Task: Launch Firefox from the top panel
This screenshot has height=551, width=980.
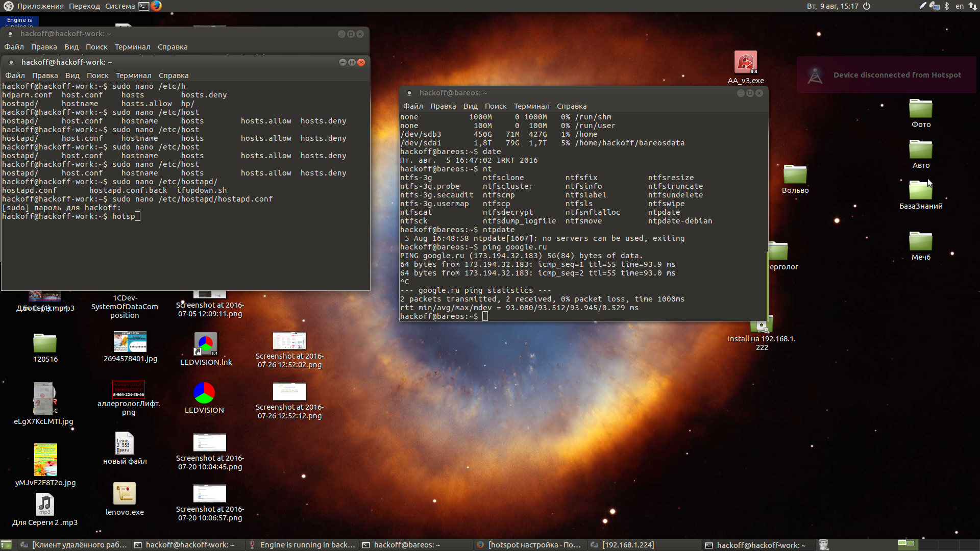Action: coord(156,6)
